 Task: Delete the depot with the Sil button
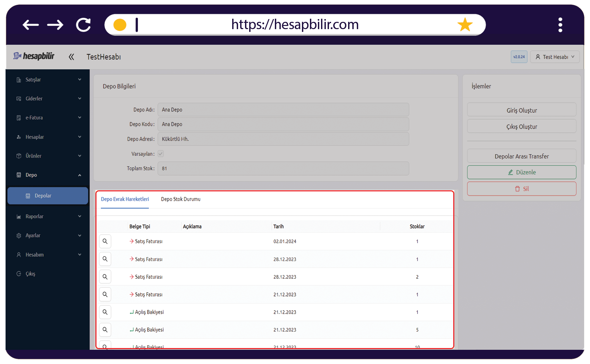(522, 189)
